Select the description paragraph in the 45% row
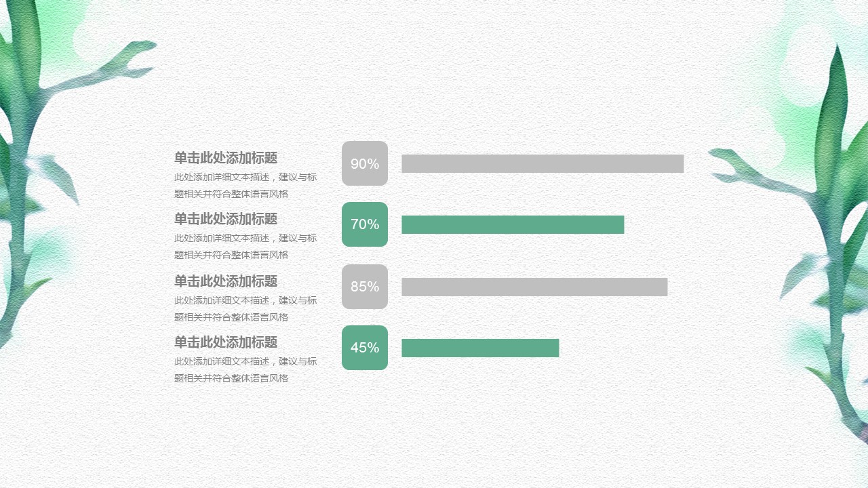This screenshot has height=488, width=868. (x=245, y=369)
